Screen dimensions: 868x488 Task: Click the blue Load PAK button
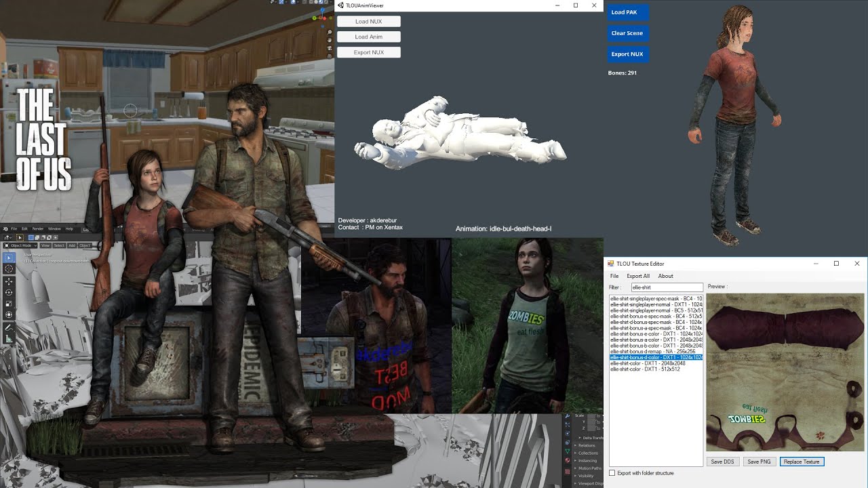click(x=627, y=12)
